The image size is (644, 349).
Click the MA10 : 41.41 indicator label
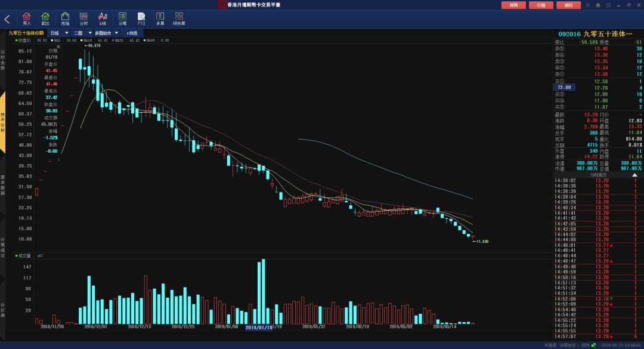click(95, 41)
